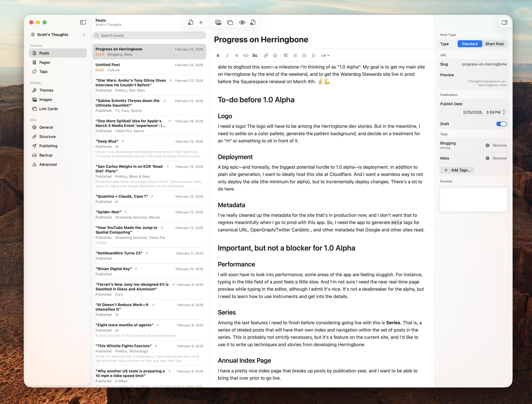
Task: Click the inline code icon
Action: coord(246,56)
